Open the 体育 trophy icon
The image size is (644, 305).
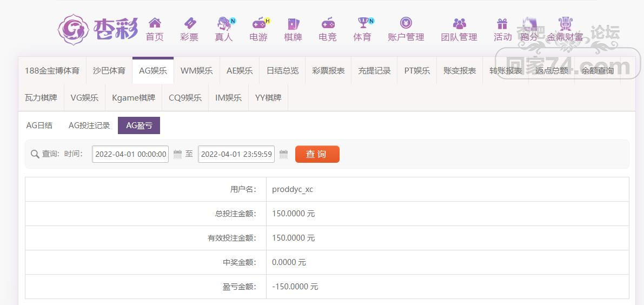[x=363, y=23]
